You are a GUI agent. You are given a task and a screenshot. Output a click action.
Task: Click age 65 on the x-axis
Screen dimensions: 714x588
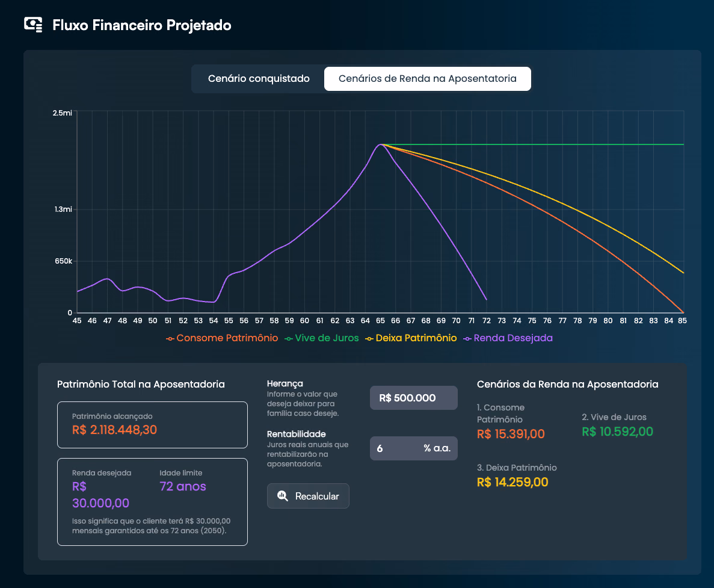coord(380,321)
